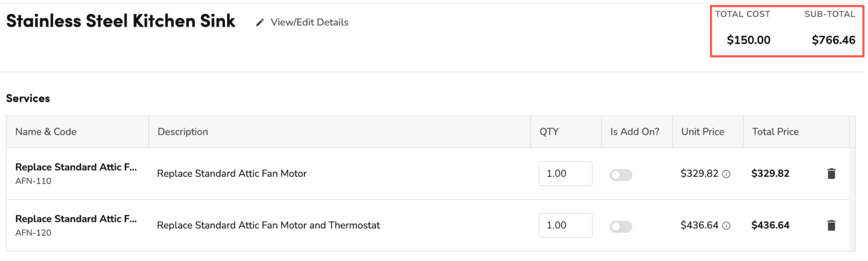This screenshot has height=261, width=868.
Task: Delete the AFN-110 service using its trash icon
Action: 831,173
